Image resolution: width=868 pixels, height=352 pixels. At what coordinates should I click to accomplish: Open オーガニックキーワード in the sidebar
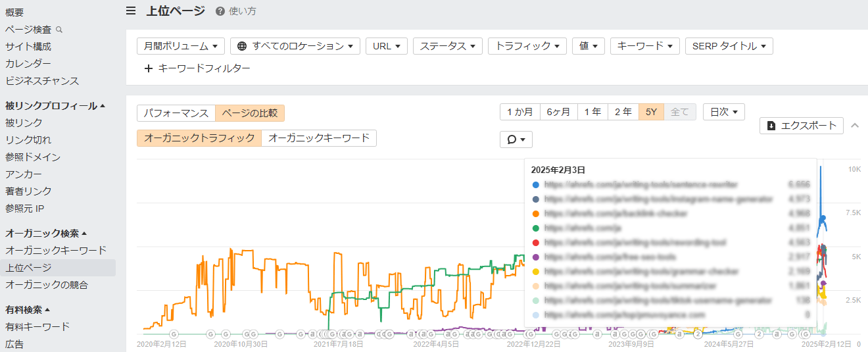(x=56, y=251)
